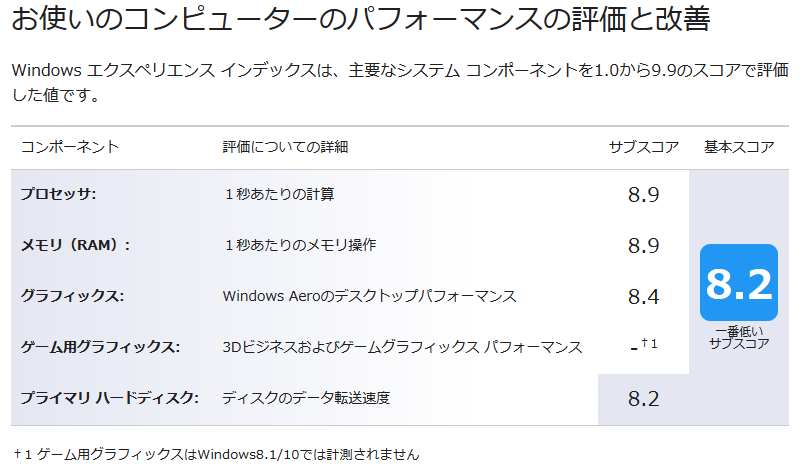Click the 評価についての詳細 column header
This screenshot has height=474, width=803.
pyautogui.click(x=285, y=147)
